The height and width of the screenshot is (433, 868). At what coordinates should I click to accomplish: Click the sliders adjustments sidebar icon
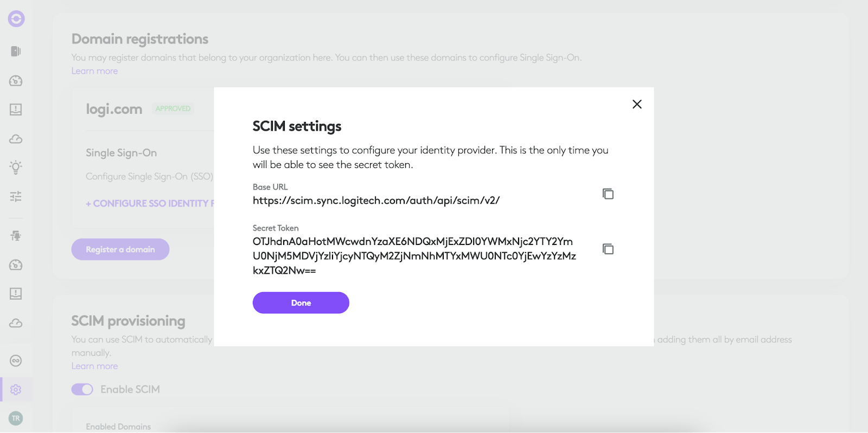point(16,196)
